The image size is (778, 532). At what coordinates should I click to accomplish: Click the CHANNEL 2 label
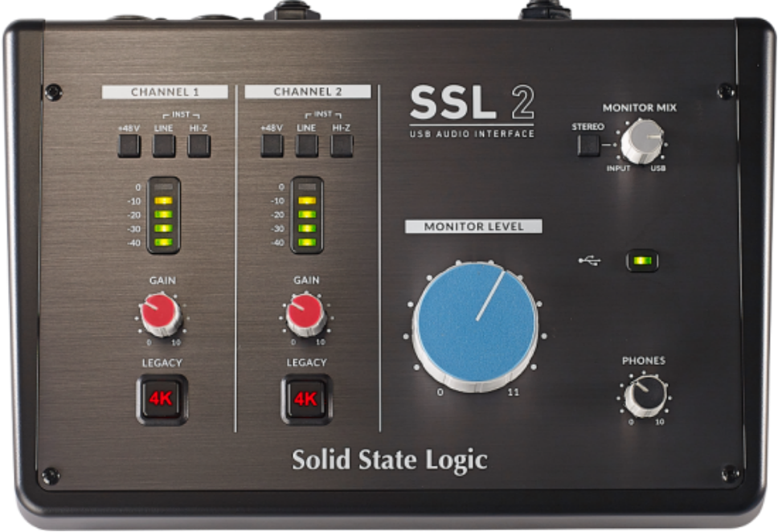[x=308, y=92]
